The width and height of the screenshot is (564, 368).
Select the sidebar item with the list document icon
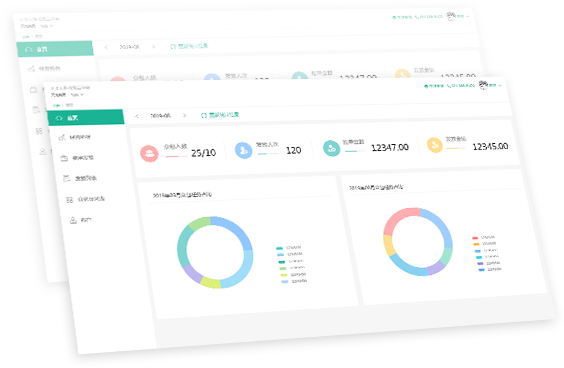pos(80,178)
